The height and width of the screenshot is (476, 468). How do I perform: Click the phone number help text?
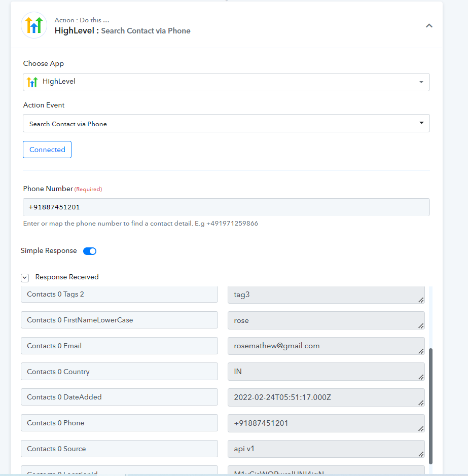140,224
